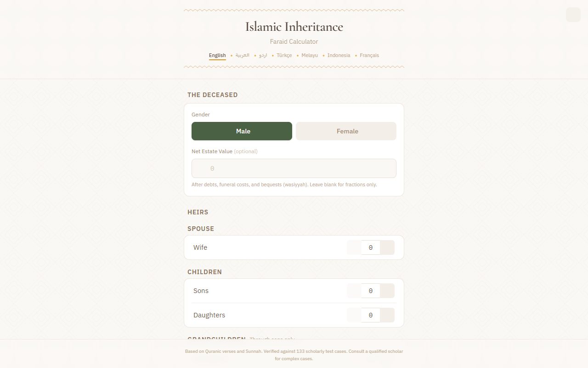This screenshot has width=588, height=368.
Task: Choose the Melayu language option
Action: coord(310,56)
